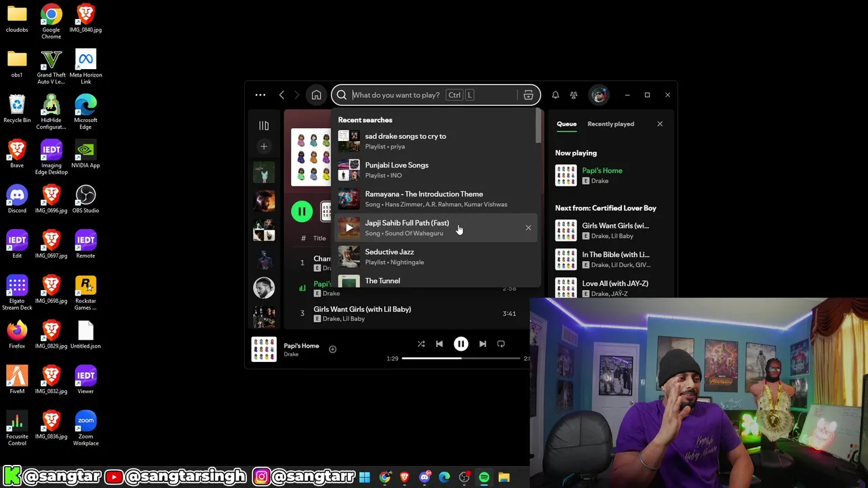Image resolution: width=868 pixels, height=488 pixels.
Task: Open the profile avatar menu
Action: pyautogui.click(x=599, y=95)
